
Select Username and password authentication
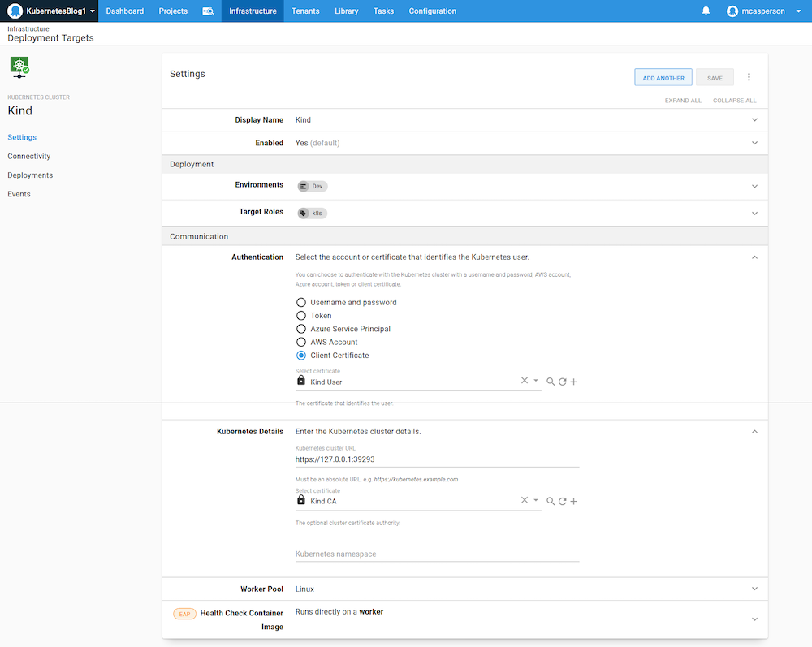301,303
